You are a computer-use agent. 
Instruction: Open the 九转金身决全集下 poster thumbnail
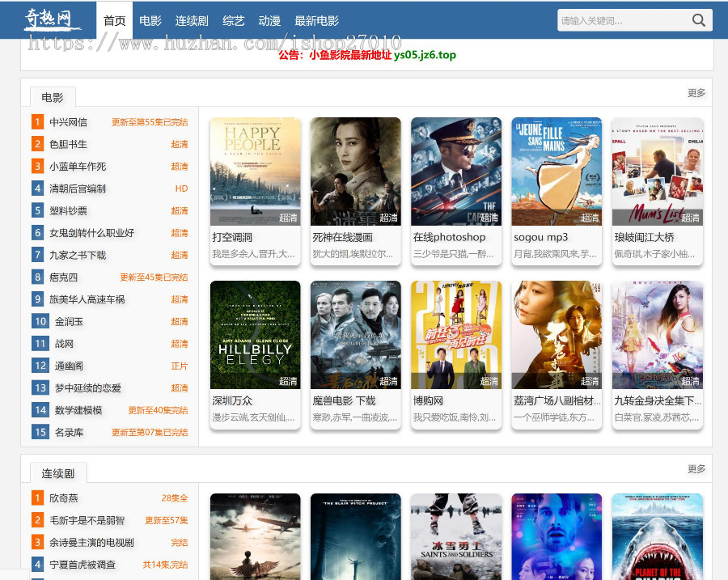[658, 335]
